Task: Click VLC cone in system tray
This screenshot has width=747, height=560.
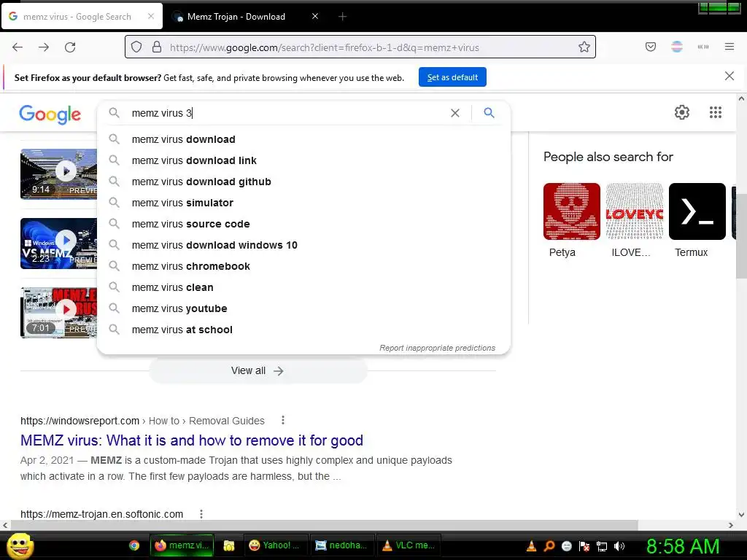Action: [531, 546]
